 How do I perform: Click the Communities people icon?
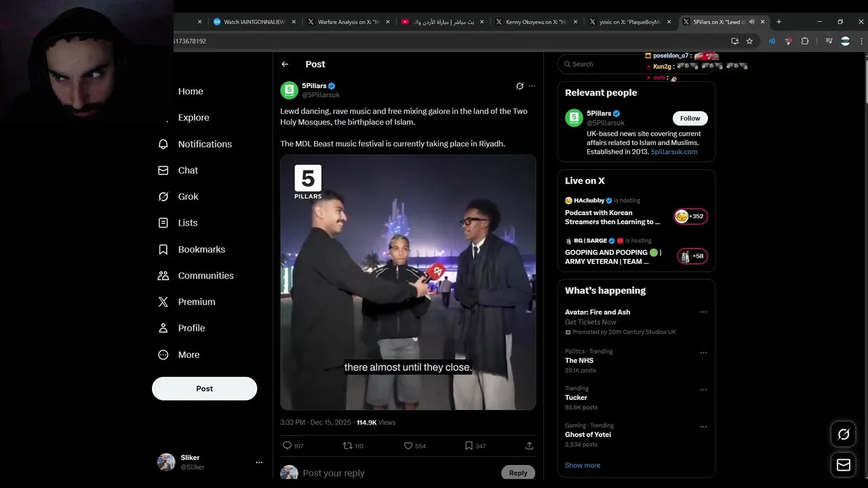163,276
